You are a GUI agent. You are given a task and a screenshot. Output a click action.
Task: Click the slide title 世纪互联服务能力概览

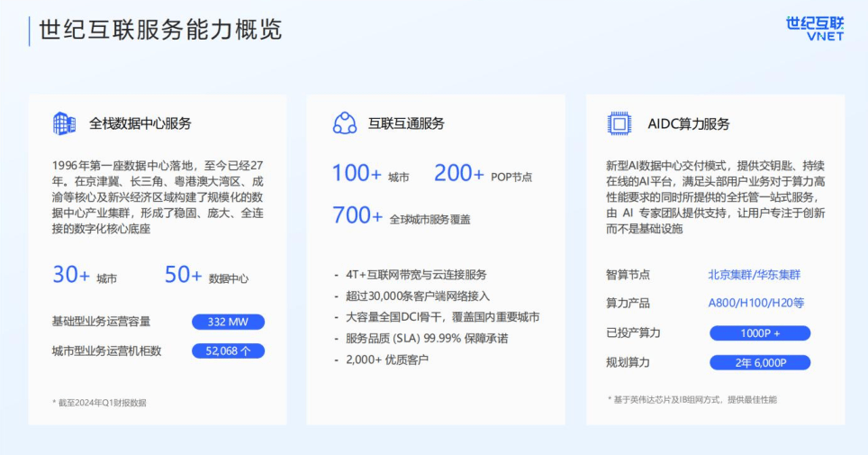click(x=160, y=30)
